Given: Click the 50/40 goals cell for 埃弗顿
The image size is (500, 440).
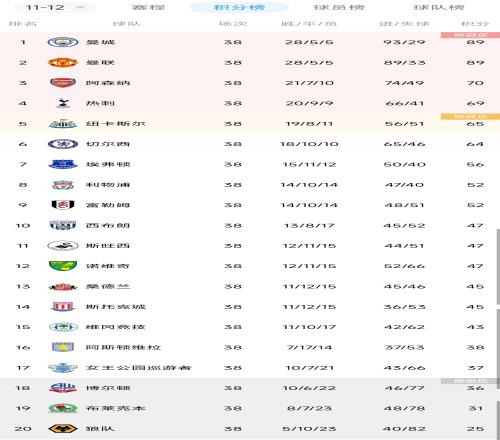Looking at the screenshot, I should point(404,164).
